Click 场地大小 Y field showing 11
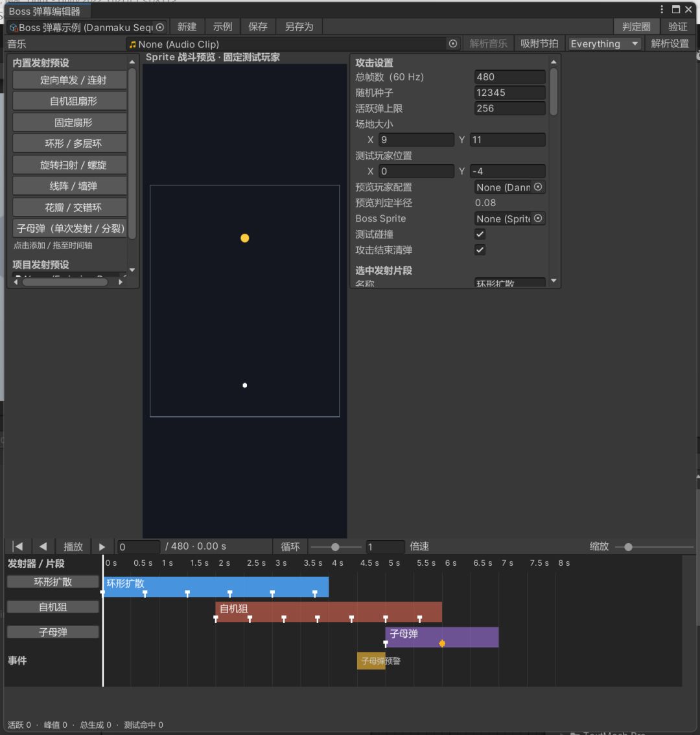 507,140
